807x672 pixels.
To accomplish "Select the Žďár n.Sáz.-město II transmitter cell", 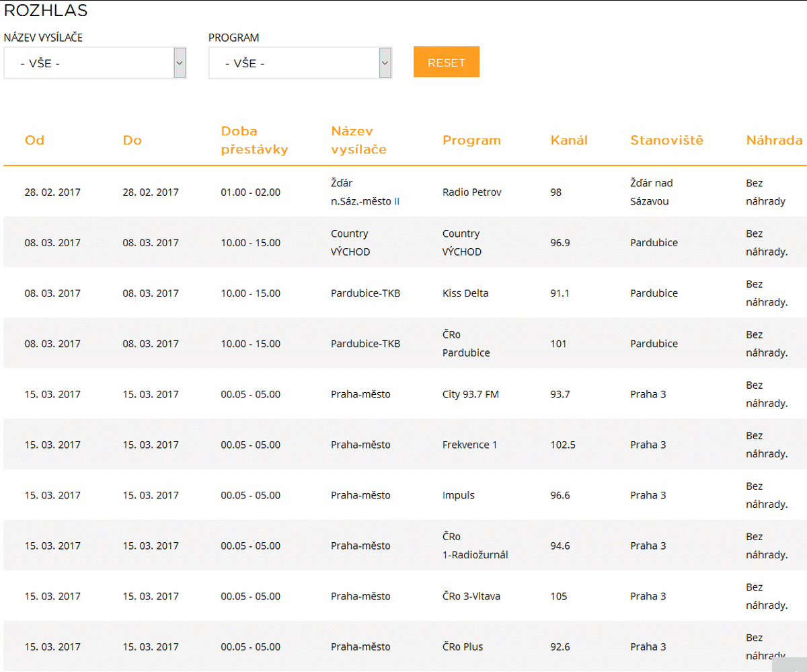I will (x=365, y=192).
